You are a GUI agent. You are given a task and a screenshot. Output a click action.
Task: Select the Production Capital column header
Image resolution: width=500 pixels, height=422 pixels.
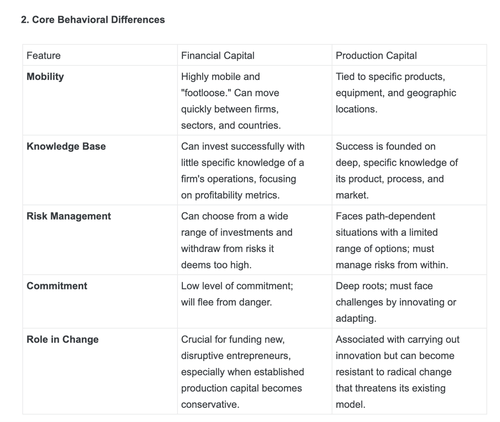(376, 55)
